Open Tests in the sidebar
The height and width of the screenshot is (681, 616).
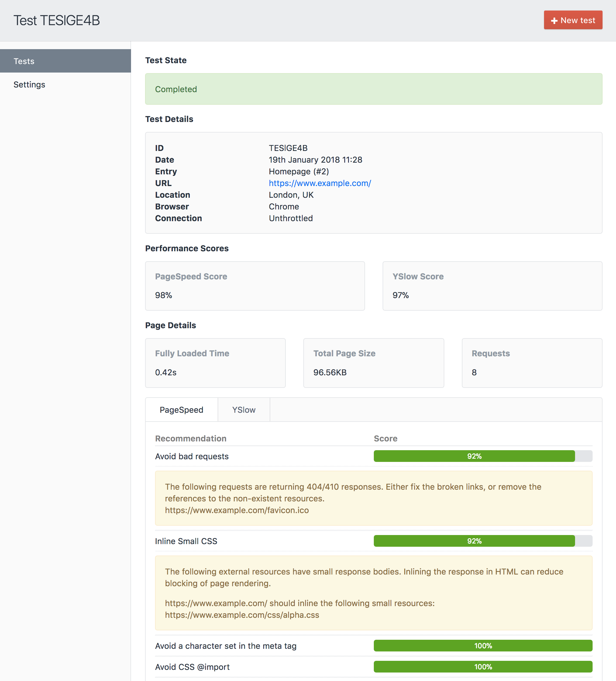(24, 61)
